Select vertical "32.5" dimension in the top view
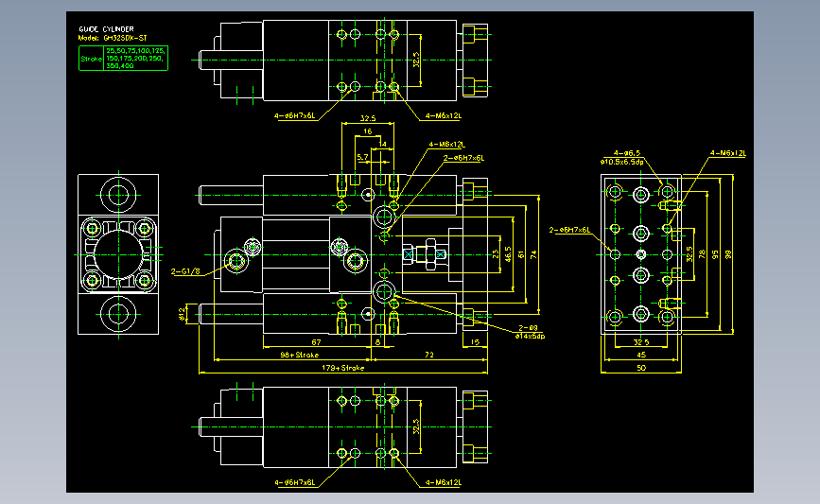 [416, 60]
